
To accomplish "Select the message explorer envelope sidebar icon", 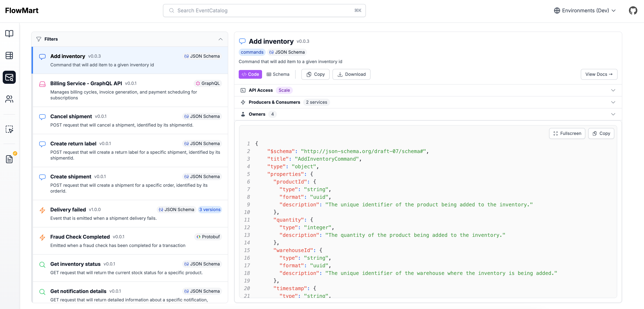I will 9,77.
